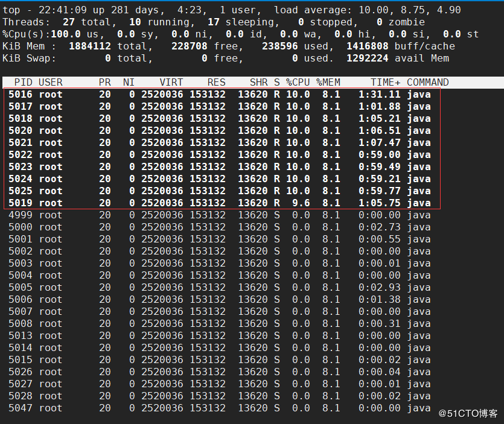Click the VIRT column header
Screen dimensions: 504x424
(171, 82)
